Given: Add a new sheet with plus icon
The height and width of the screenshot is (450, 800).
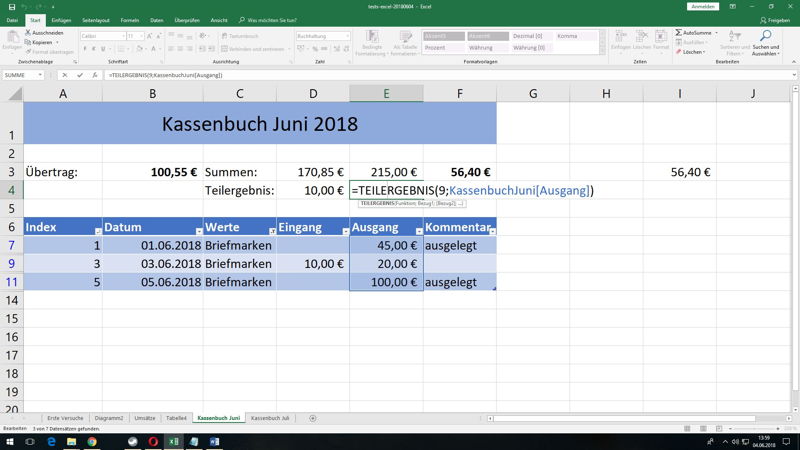Looking at the screenshot, I should pos(313,417).
